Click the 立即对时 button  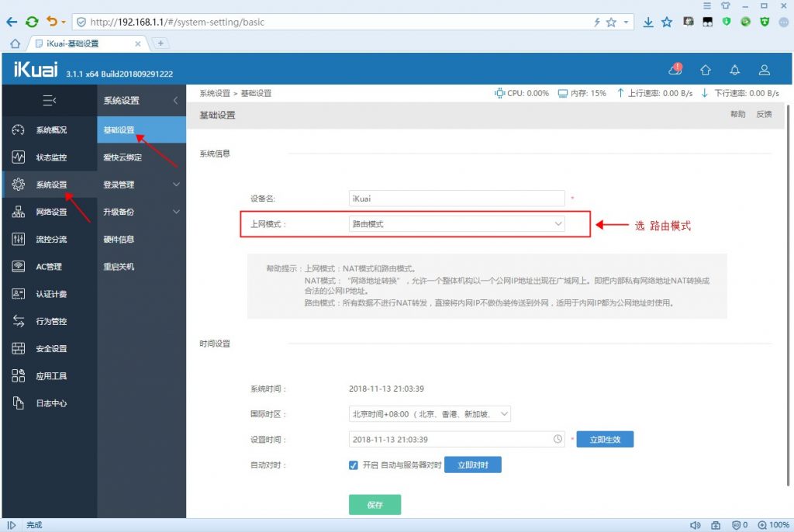click(x=473, y=465)
